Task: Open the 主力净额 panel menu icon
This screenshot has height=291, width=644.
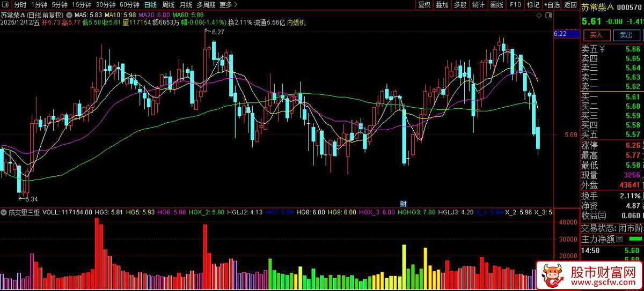Action: pos(619,239)
